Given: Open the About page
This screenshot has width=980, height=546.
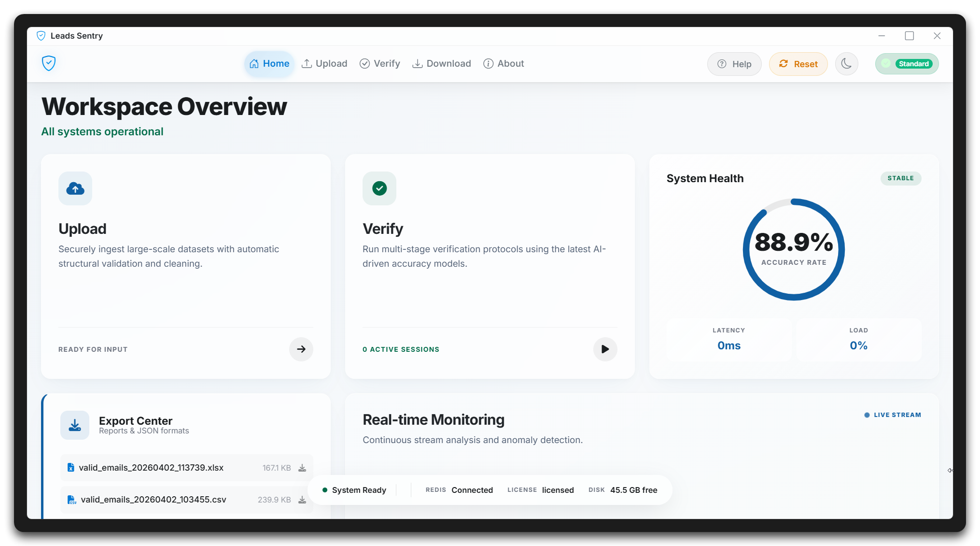Looking at the screenshot, I should pos(504,63).
